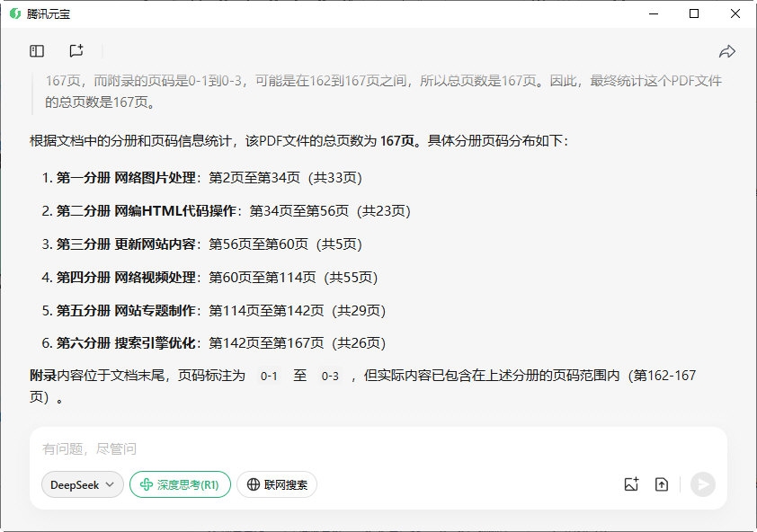Click the 0-3 page code tag
The width and height of the screenshot is (757, 532).
pos(330,376)
